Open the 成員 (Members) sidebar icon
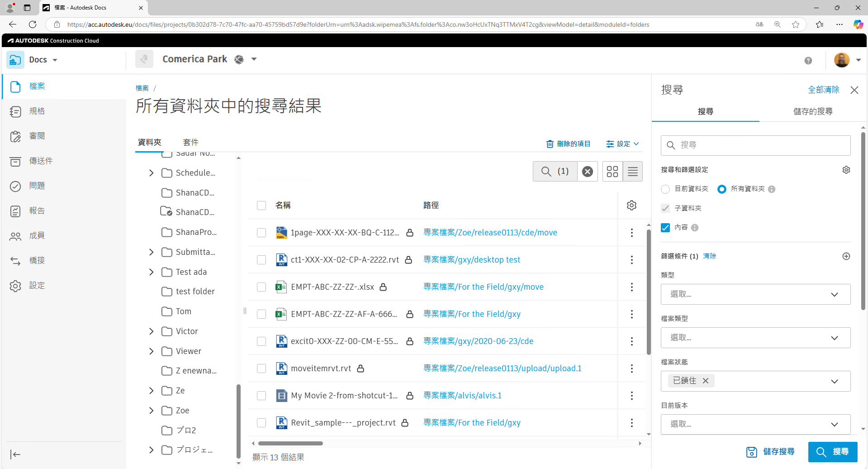Image resolution: width=868 pixels, height=469 pixels. [15, 236]
